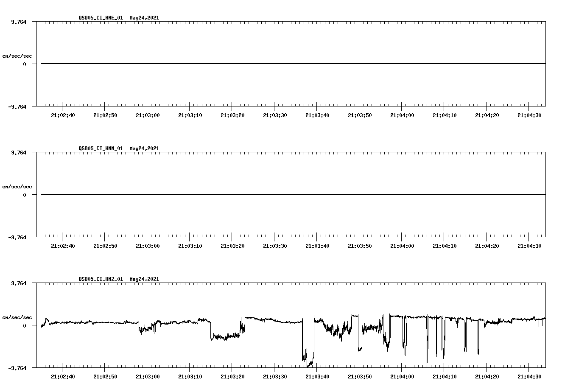The width and height of the screenshot is (576, 392).
Task: Click the cm/sec/sec label on the HNN plot
Action: 17,186
